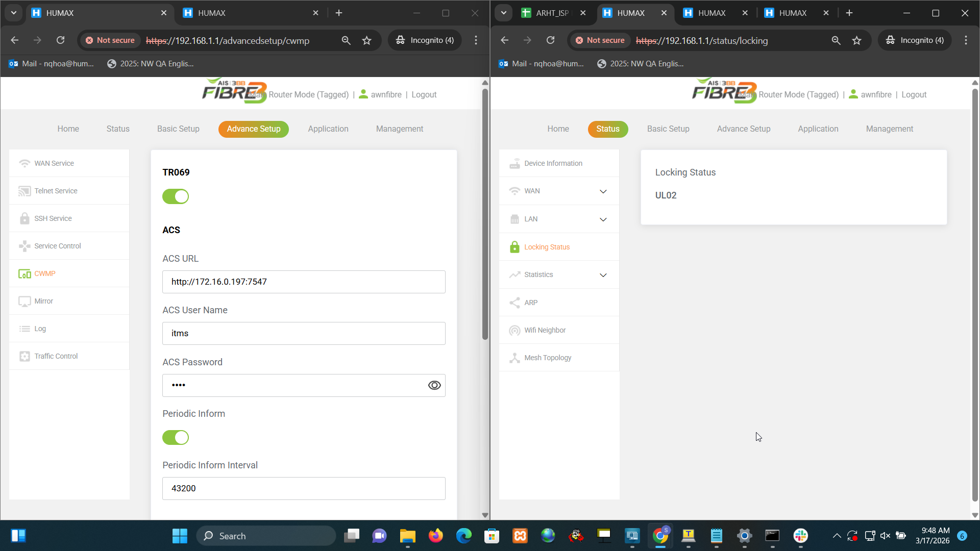Expand the WAN status submenu chevron
The width and height of the screenshot is (980, 551).
coord(603,191)
